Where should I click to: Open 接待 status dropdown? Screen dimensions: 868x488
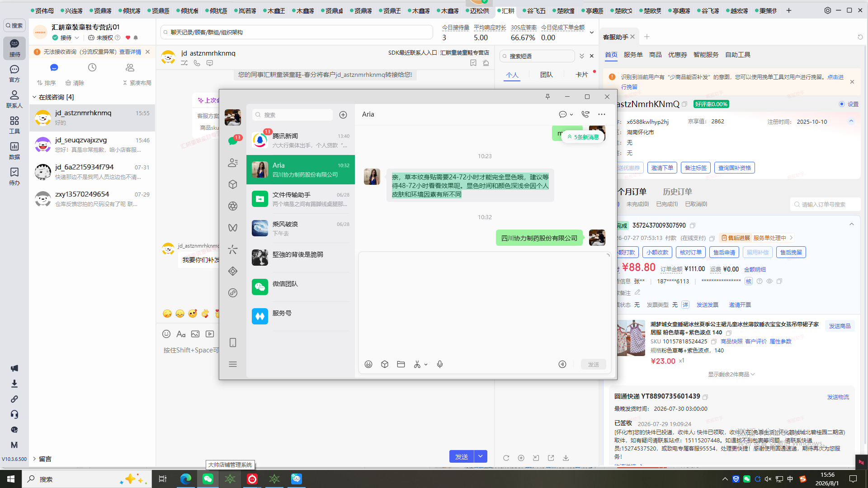click(x=77, y=38)
